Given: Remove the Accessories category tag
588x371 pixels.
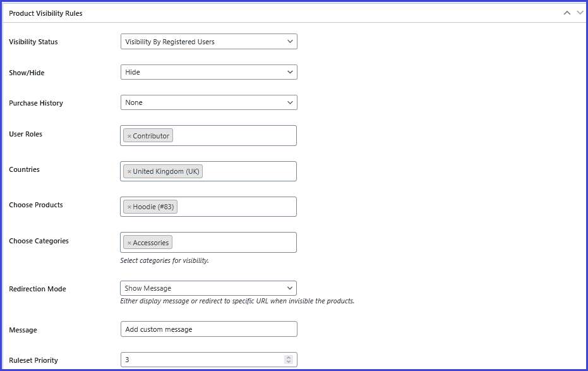Looking at the screenshot, I should [129, 243].
